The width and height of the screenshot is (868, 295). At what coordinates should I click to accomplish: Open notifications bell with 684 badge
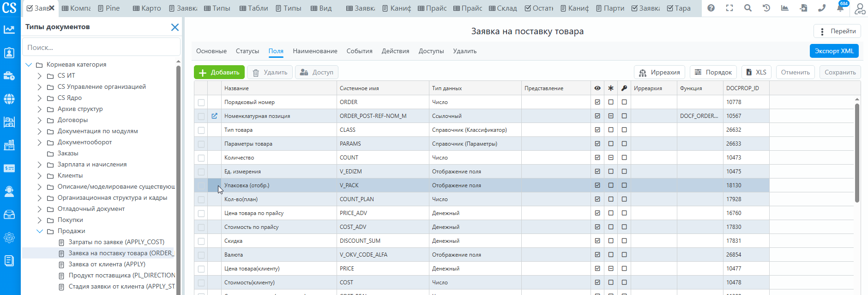(x=840, y=8)
